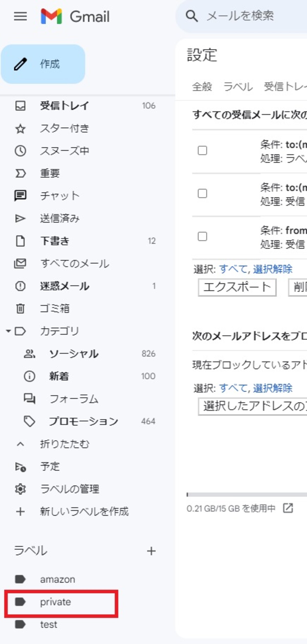Open the ラベルの管理 gear icon

click(20, 489)
